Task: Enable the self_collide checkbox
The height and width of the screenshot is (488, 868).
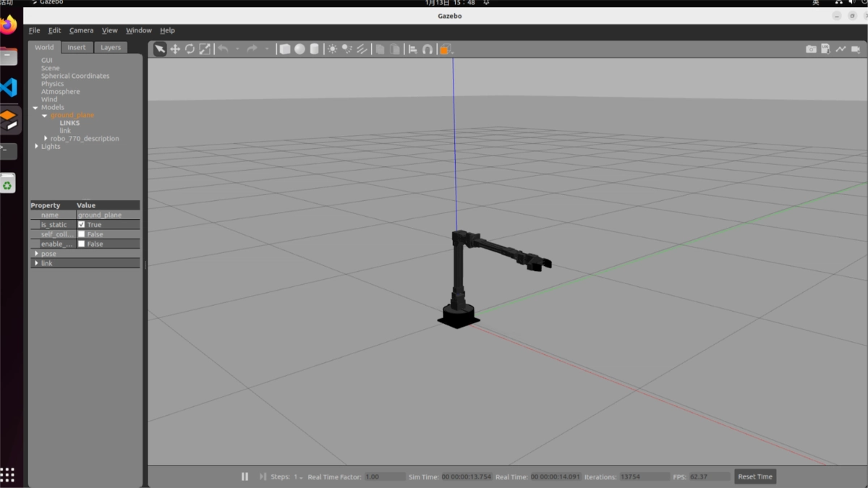Action: (82, 234)
